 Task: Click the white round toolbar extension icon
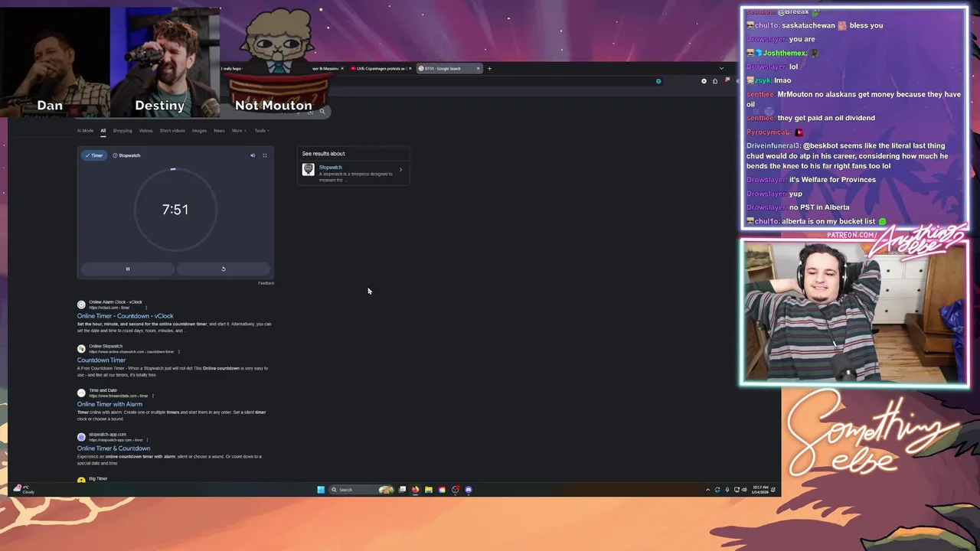704,81
